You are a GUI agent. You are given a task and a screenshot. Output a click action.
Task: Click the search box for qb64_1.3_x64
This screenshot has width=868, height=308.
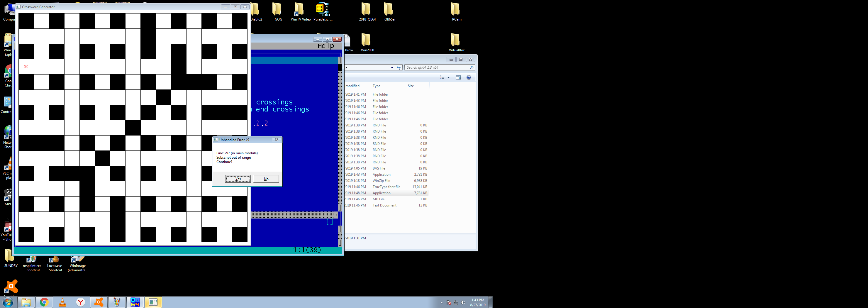coord(437,68)
